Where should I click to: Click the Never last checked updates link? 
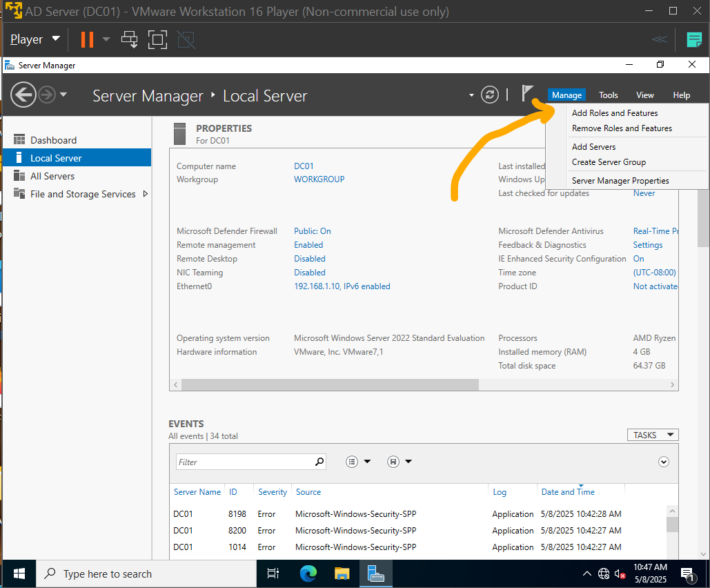644,193
